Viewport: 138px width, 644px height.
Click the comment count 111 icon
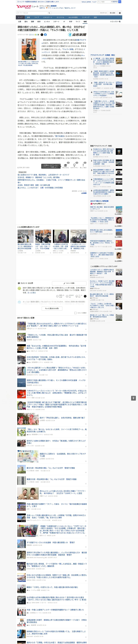(x=32, y=35)
